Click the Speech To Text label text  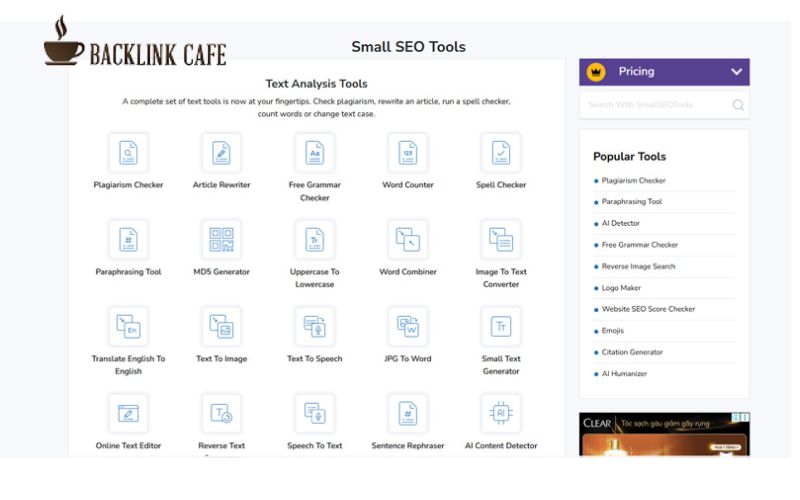tap(315, 445)
